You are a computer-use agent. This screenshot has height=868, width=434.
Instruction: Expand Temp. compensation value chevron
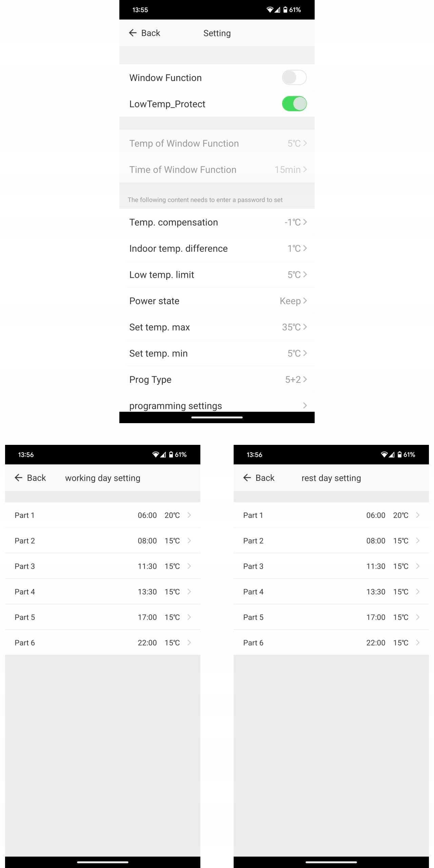tap(305, 222)
